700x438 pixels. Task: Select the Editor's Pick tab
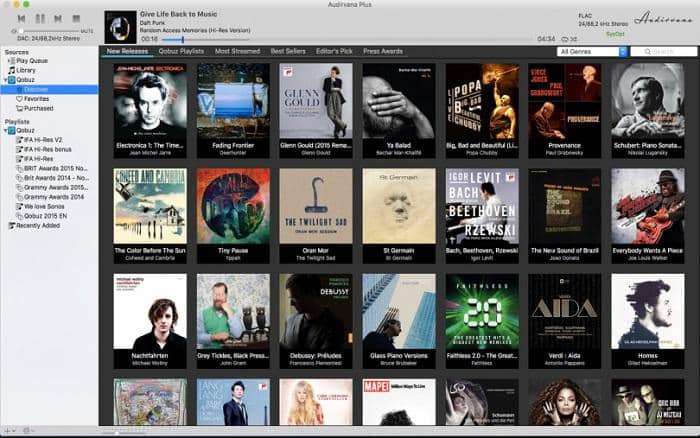pyautogui.click(x=334, y=51)
